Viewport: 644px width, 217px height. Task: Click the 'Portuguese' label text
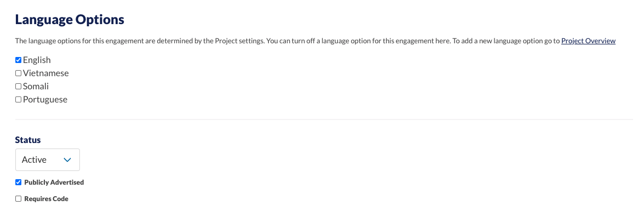(x=45, y=100)
